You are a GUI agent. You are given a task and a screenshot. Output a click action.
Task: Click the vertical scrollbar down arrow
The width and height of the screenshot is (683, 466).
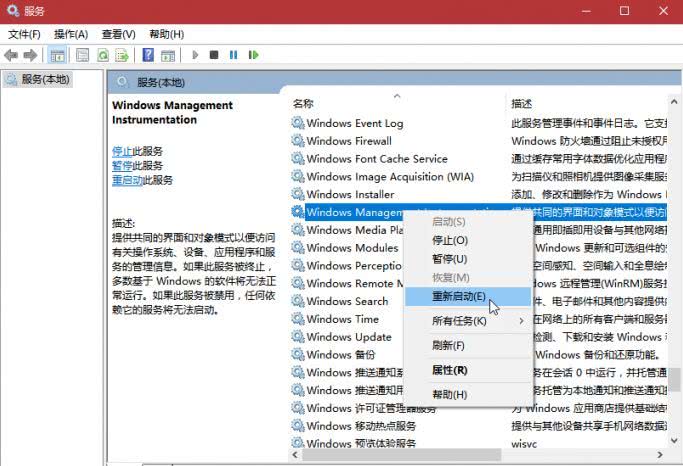click(674, 441)
